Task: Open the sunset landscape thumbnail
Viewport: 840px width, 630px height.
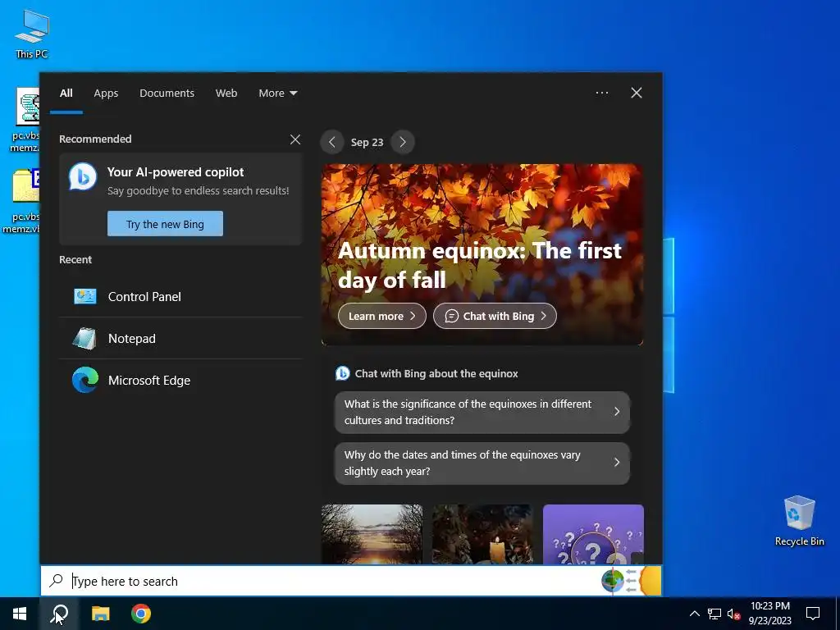Action: click(372, 534)
